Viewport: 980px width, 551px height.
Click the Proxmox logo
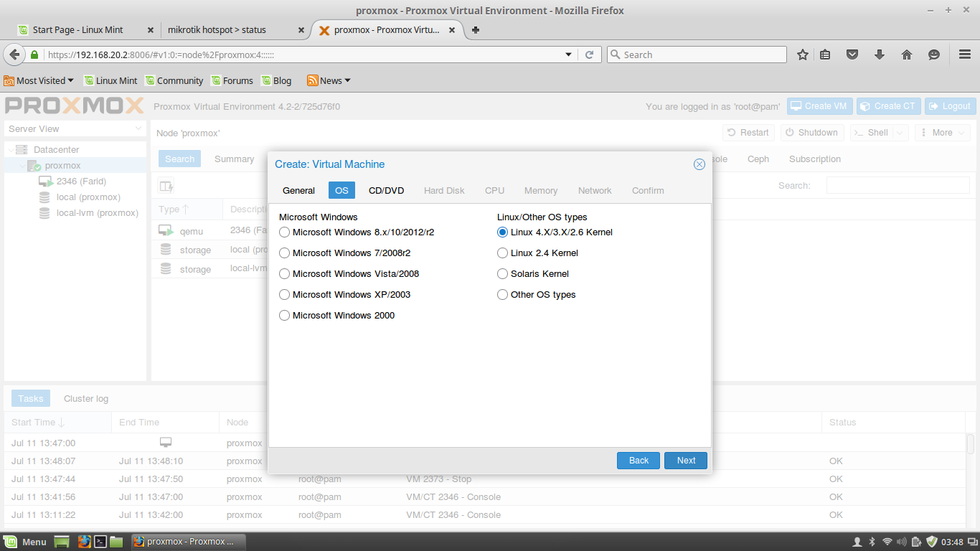[75, 106]
